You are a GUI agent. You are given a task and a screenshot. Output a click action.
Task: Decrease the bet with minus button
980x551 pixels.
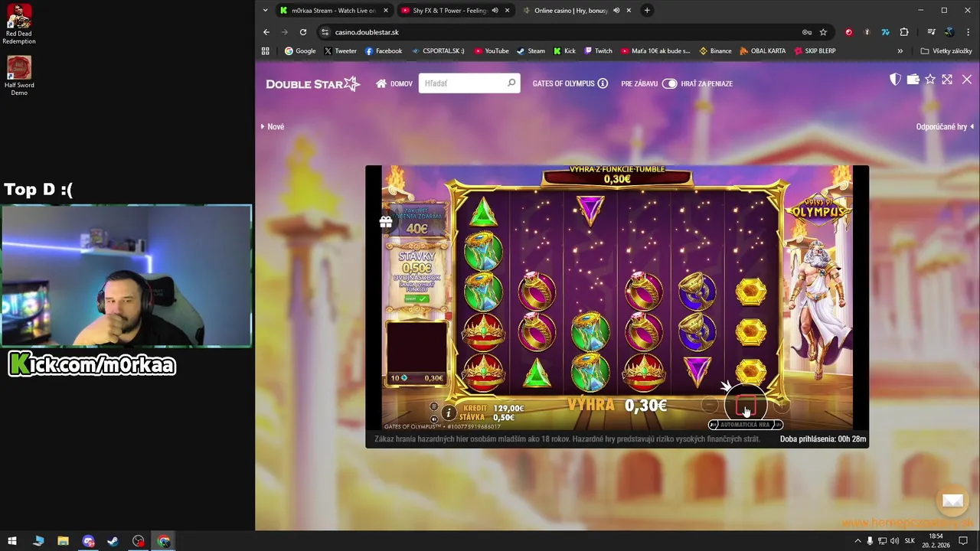(710, 406)
